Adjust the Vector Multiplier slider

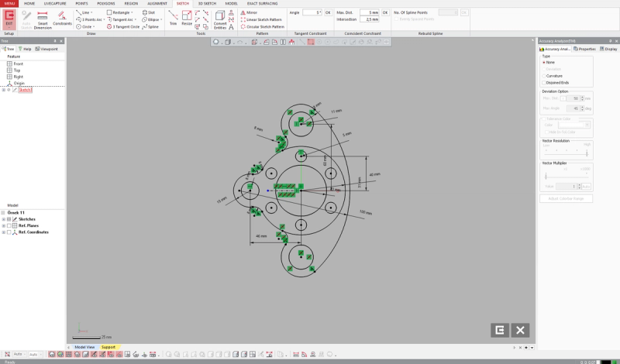tap(546, 177)
